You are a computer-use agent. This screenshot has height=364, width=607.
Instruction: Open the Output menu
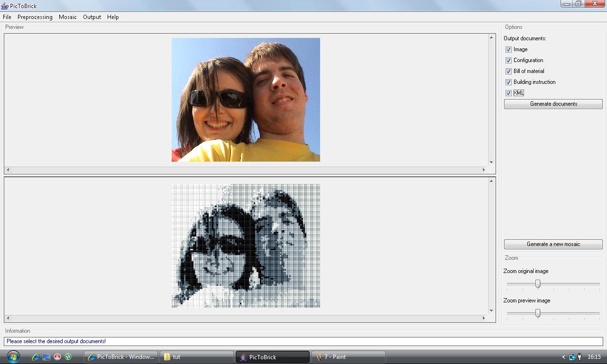tap(92, 17)
